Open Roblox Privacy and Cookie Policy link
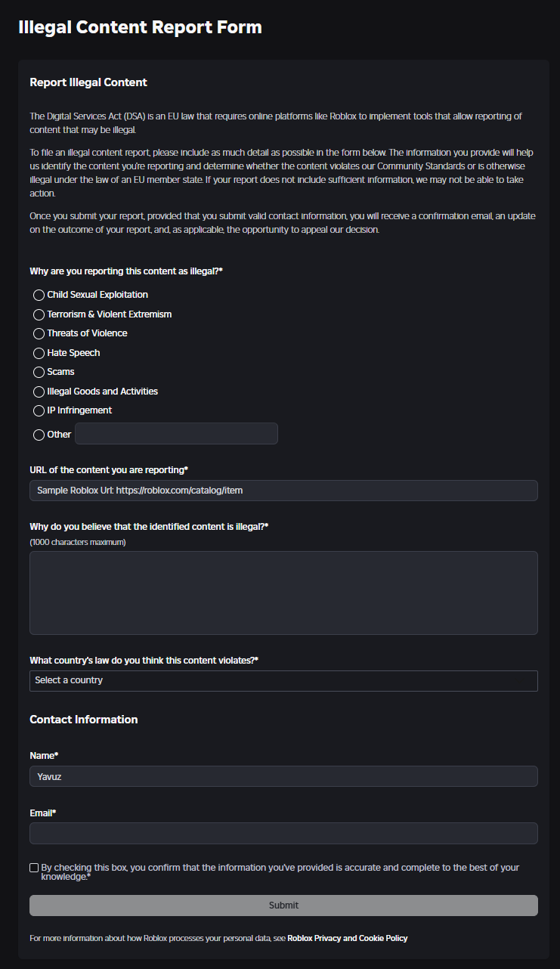Screen dimensions: 560x969 click(x=347, y=939)
